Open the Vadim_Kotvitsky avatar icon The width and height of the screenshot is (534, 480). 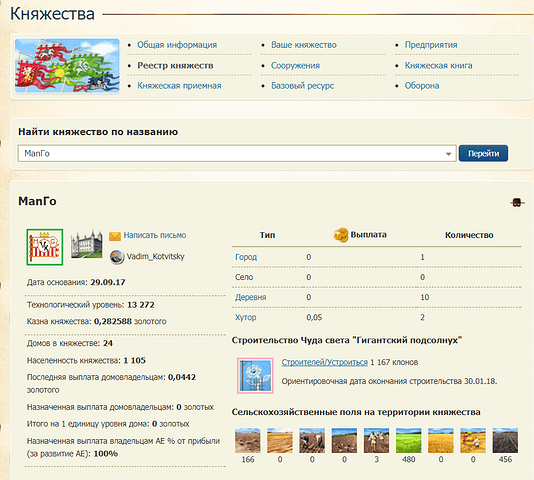pyautogui.click(x=116, y=257)
